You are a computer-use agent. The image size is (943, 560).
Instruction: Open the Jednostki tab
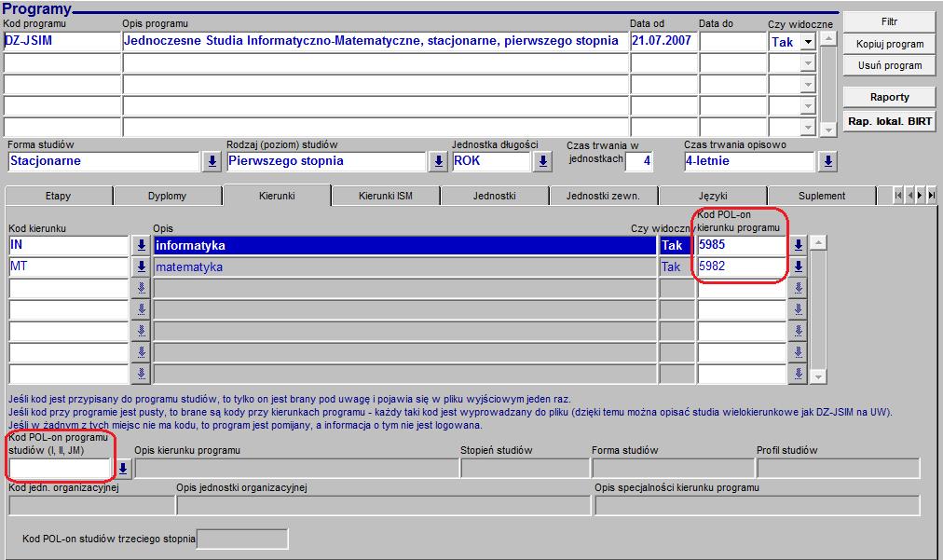495,196
